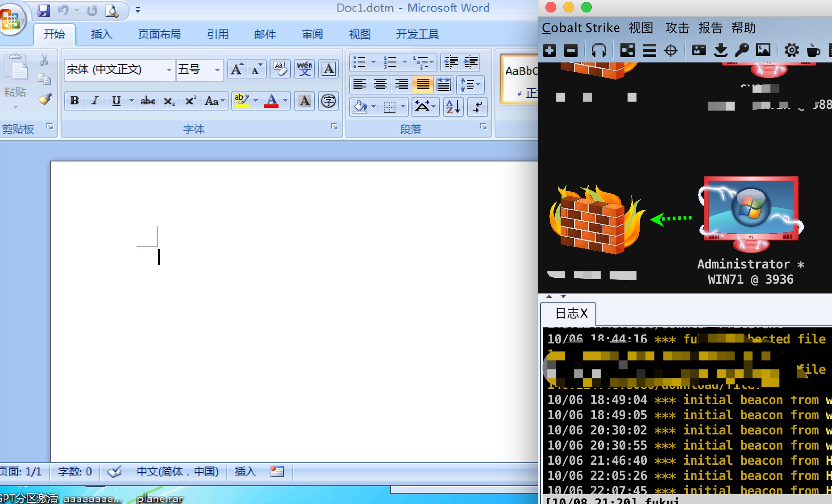Open the Cobalt Strike menu

click(581, 28)
